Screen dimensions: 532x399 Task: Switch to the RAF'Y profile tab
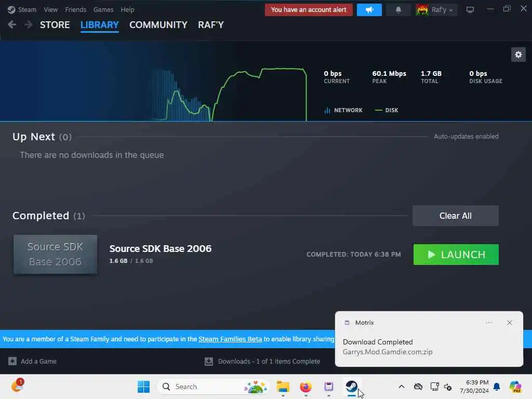pos(211,25)
